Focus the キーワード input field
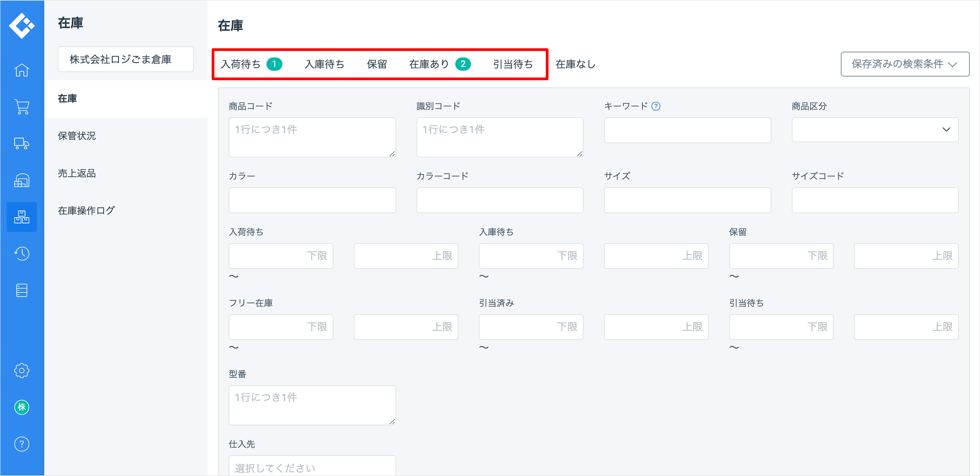The image size is (980, 476). 687,130
